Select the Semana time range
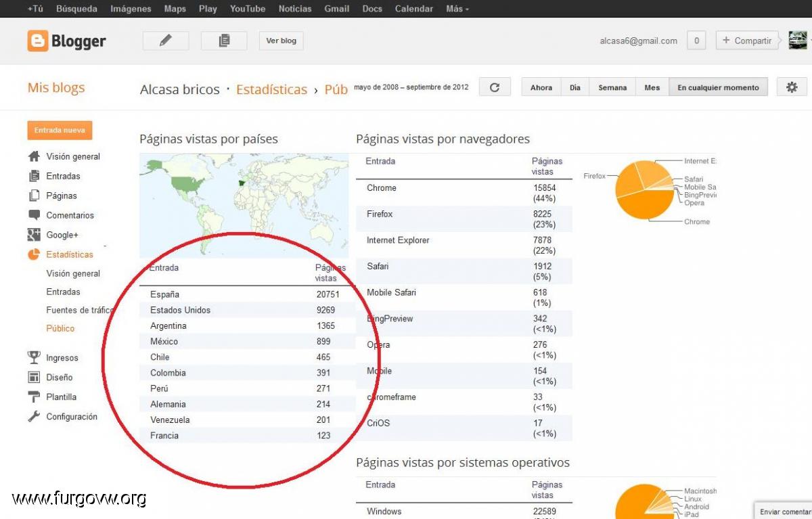Image resolution: width=812 pixels, height=519 pixels. [612, 87]
